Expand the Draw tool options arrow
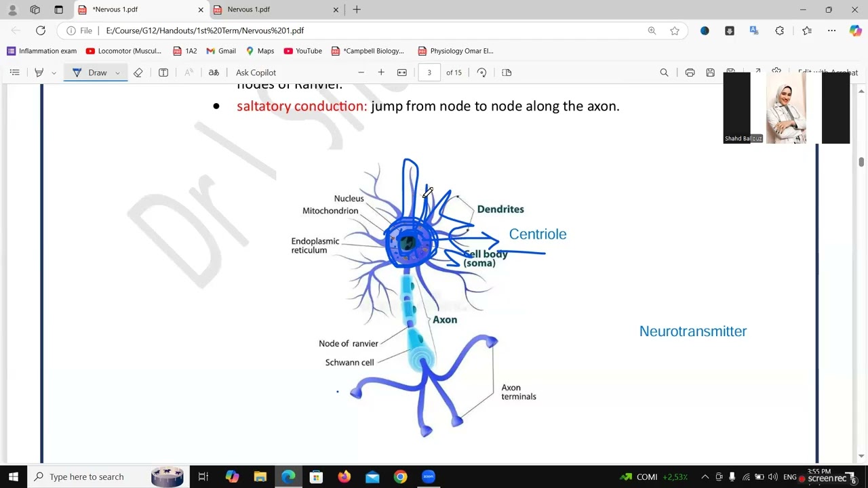The width and height of the screenshot is (868, 488). [x=117, y=73]
